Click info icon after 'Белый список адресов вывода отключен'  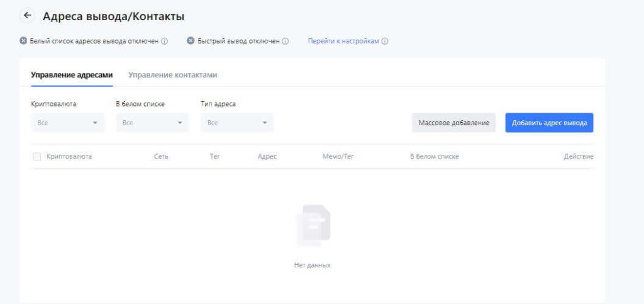tap(165, 42)
